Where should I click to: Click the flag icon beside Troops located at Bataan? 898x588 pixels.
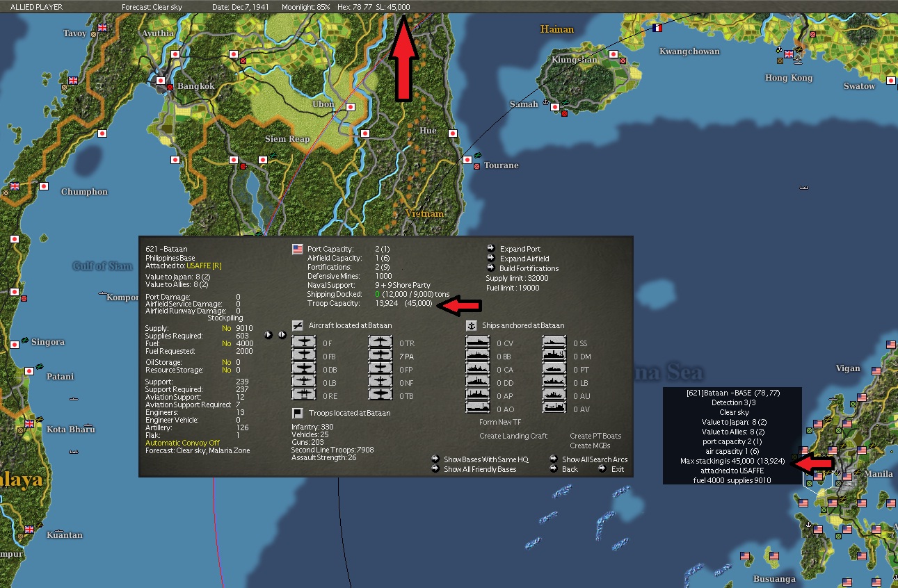pos(297,413)
